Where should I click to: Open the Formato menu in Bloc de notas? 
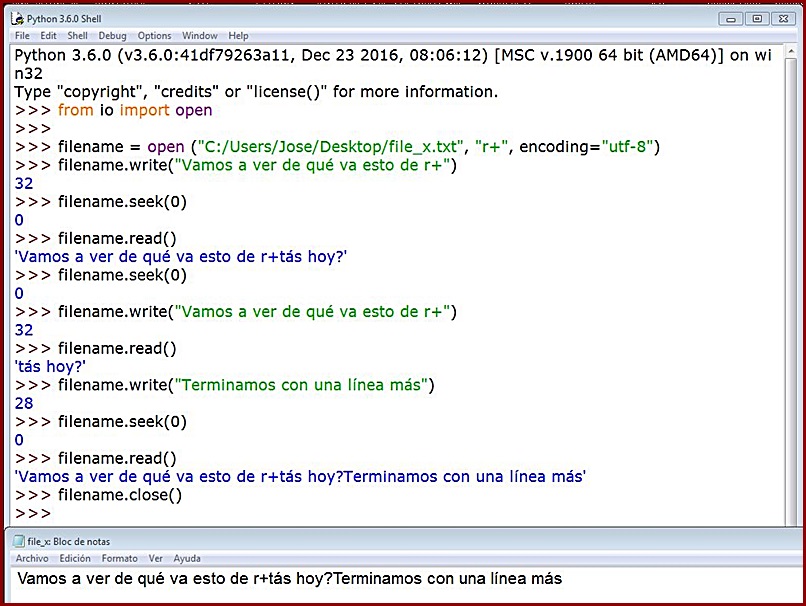tap(118, 558)
